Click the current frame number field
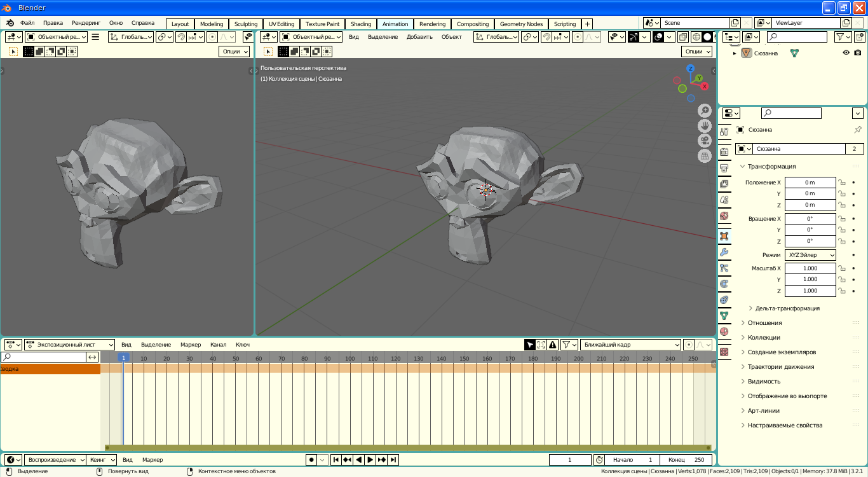This screenshot has width=868, height=477. pos(570,460)
